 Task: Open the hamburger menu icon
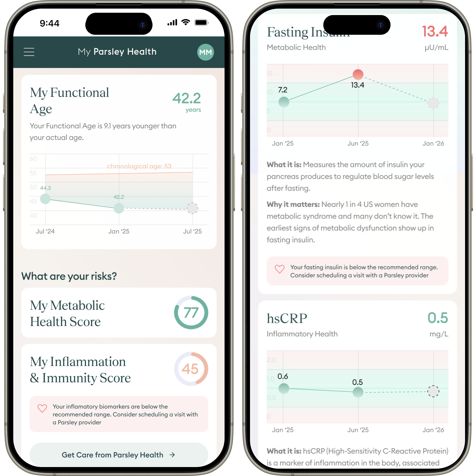point(30,51)
